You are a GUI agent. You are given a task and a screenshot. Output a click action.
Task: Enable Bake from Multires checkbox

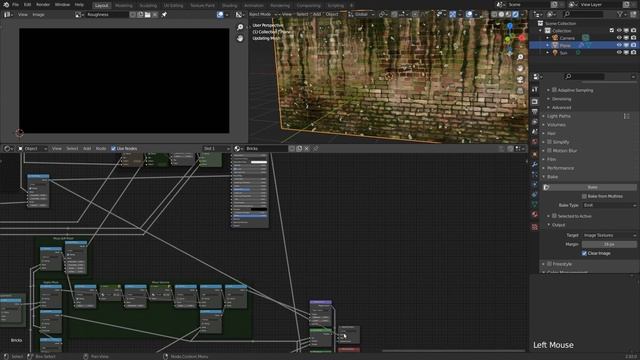pyautogui.click(x=584, y=196)
